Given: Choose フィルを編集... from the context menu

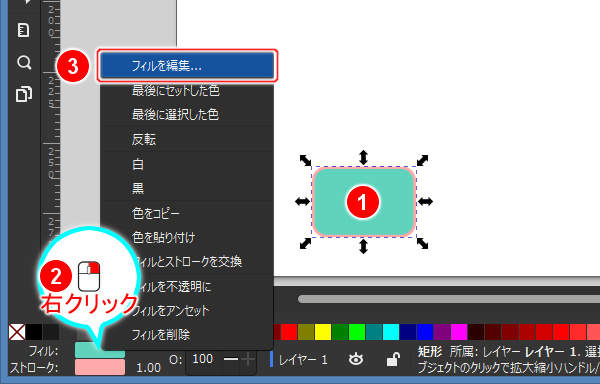Looking at the screenshot, I should [x=187, y=66].
